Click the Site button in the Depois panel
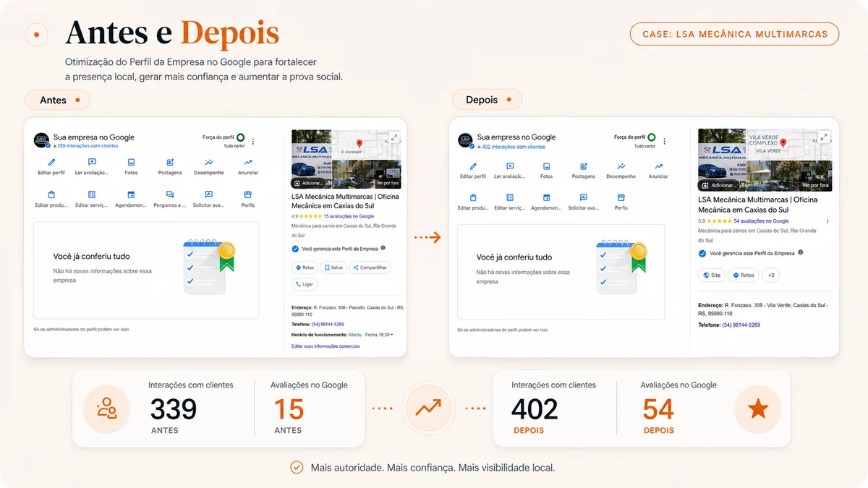Screen dimensions: 868x488 pos(712,275)
